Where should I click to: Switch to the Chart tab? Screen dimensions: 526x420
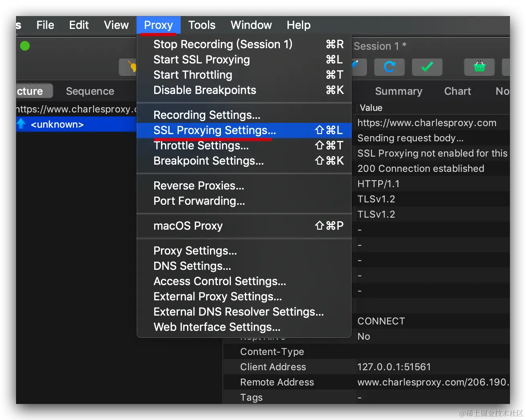(457, 91)
